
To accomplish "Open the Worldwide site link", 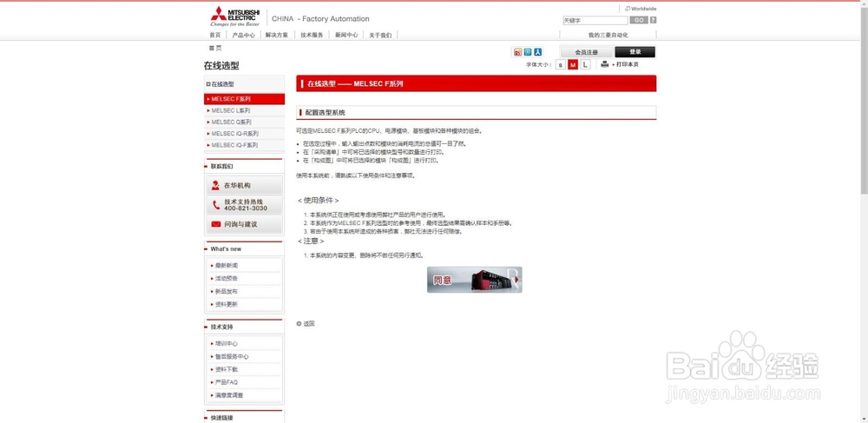I will pos(641,9).
